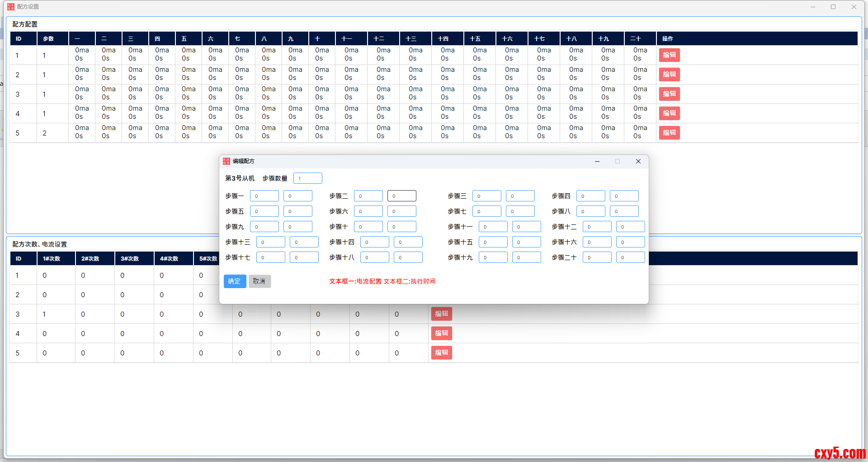This screenshot has width=868, height=462.
Task: Click 编辑 in count settings row 3
Action: (x=441, y=314)
